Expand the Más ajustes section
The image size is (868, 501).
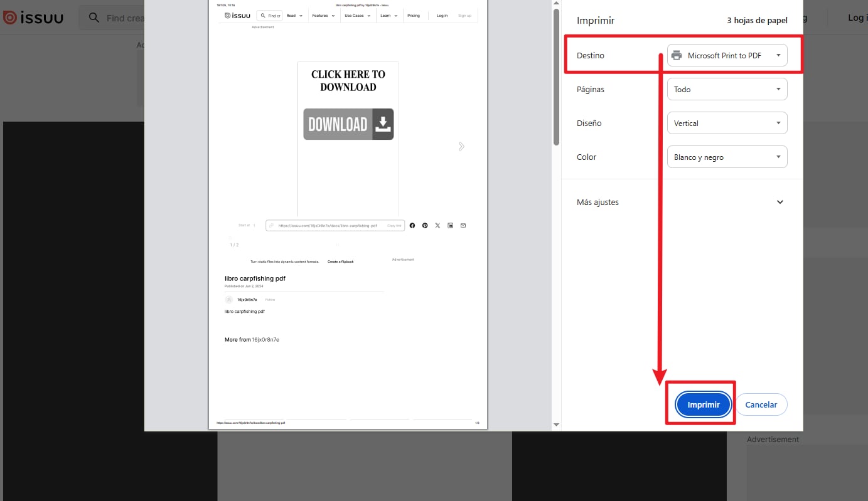(682, 202)
